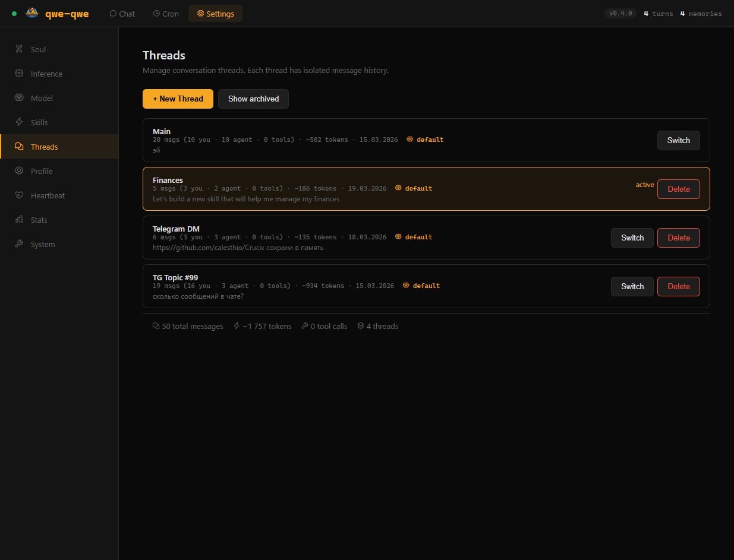This screenshot has width=734, height=560.
Task: Click the Heartbeat heart icon in sidebar
Action: click(19, 195)
